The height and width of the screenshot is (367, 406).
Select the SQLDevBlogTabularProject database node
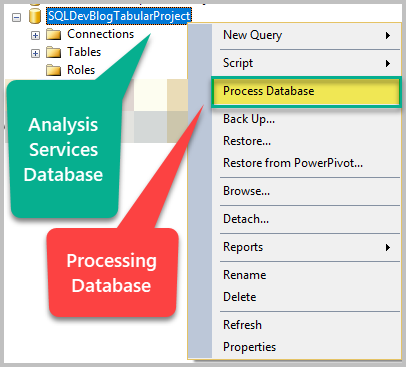coord(119,16)
